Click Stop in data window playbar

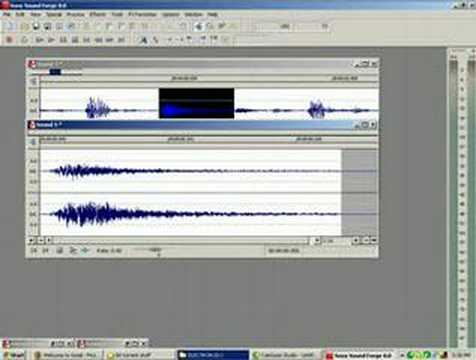coord(59,250)
